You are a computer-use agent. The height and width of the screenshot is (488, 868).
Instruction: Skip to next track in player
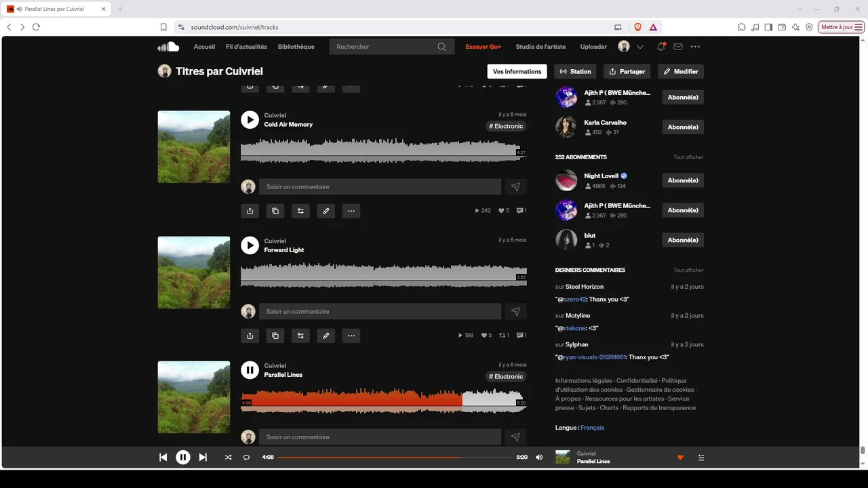[203, 457]
